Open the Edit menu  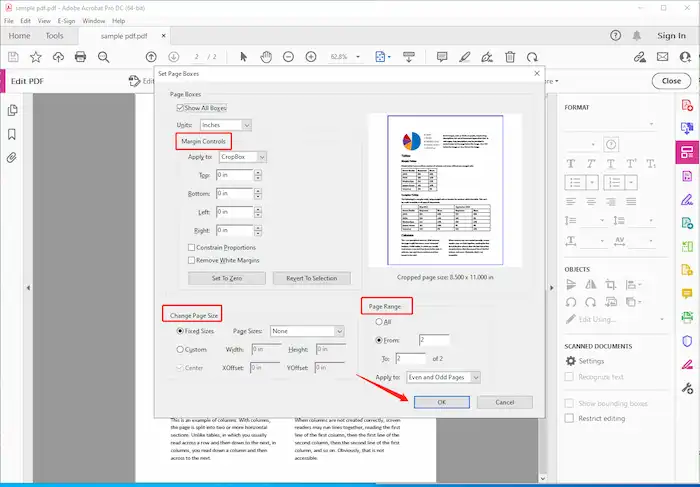(25, 21)
